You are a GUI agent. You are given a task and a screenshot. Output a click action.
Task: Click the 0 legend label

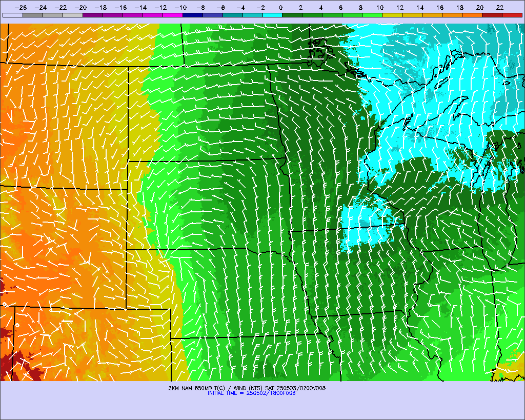click(280, 7)
